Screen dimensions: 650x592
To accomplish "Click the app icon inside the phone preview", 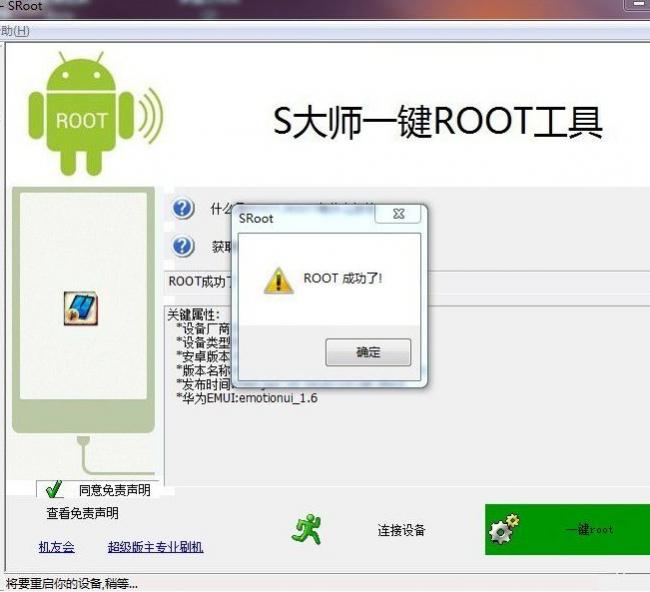I will (81, 308).
